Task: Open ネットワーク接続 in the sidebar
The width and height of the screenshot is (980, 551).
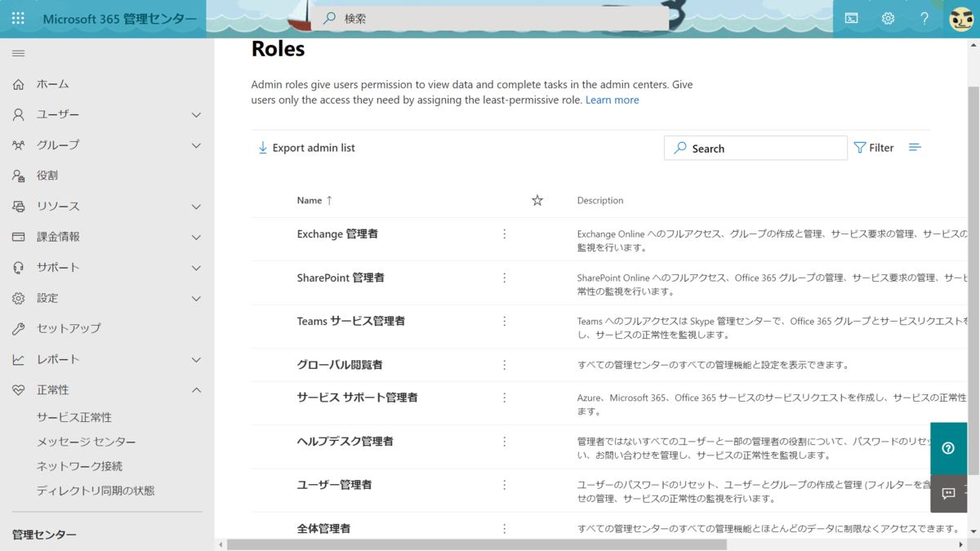Action: pyautogui.click(x=79, y=466)
